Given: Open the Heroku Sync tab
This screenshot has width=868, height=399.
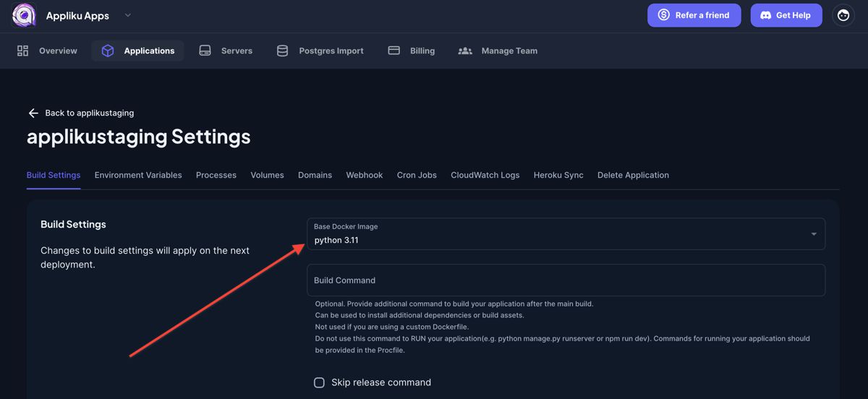Looking at the screenshot, I should point(558,175).
